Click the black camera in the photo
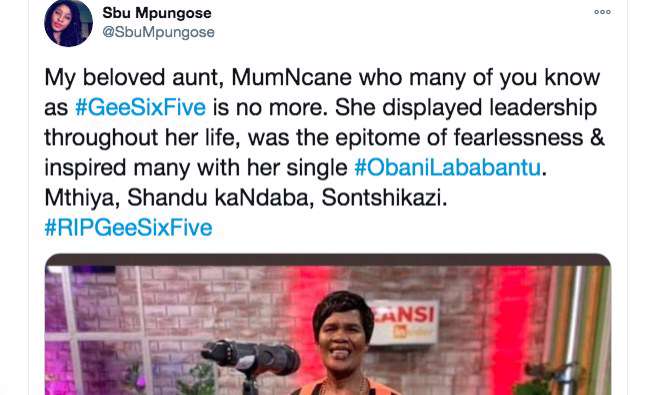 pos(250,357)
